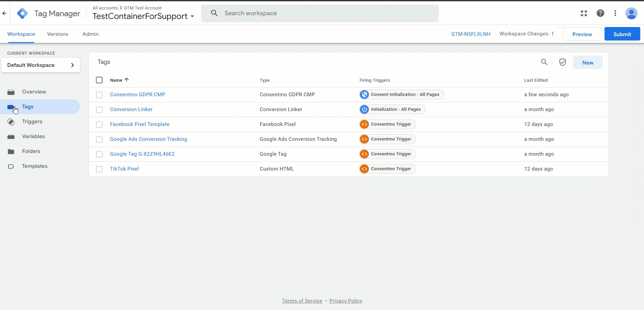Toggle the select-all tags checkbox
Screen dimensions: 644x310
[99, 80]
